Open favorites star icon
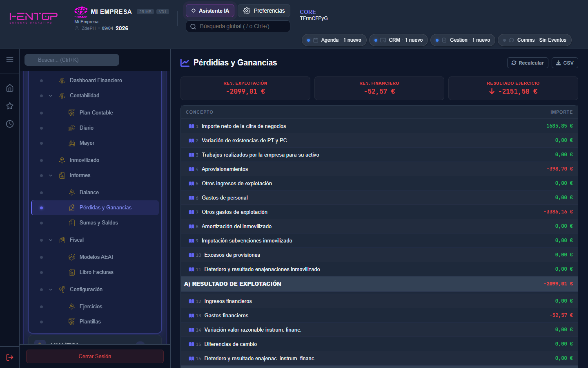Image resolution: width=588 pixels, height=368 pixels. pyautogui.click(x=10, y=106)
